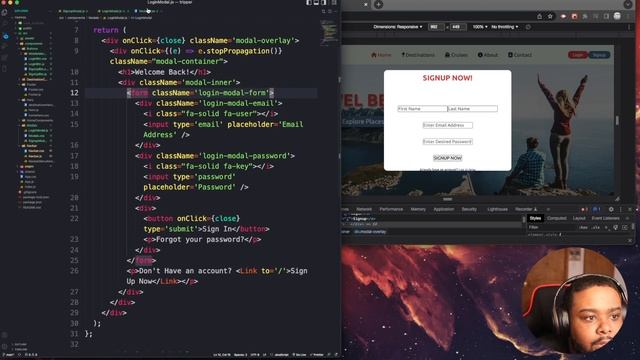Image resolution: width=640 pixels, height=360 pixels.
Task: Click the webcam overlay thumbnail
Action: pyautogui.click(x=575, y=301)
